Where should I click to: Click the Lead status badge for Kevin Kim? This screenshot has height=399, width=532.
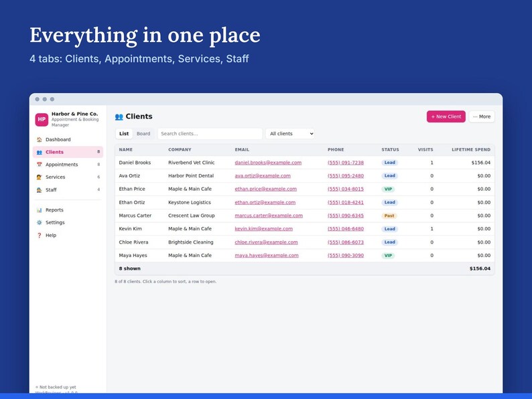click(389, 229)
